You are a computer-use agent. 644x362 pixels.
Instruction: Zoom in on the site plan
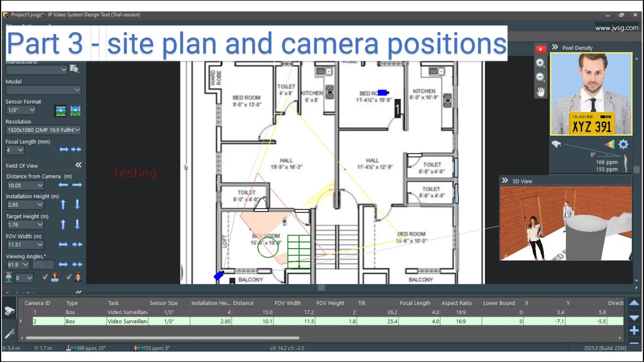[540, 63]
